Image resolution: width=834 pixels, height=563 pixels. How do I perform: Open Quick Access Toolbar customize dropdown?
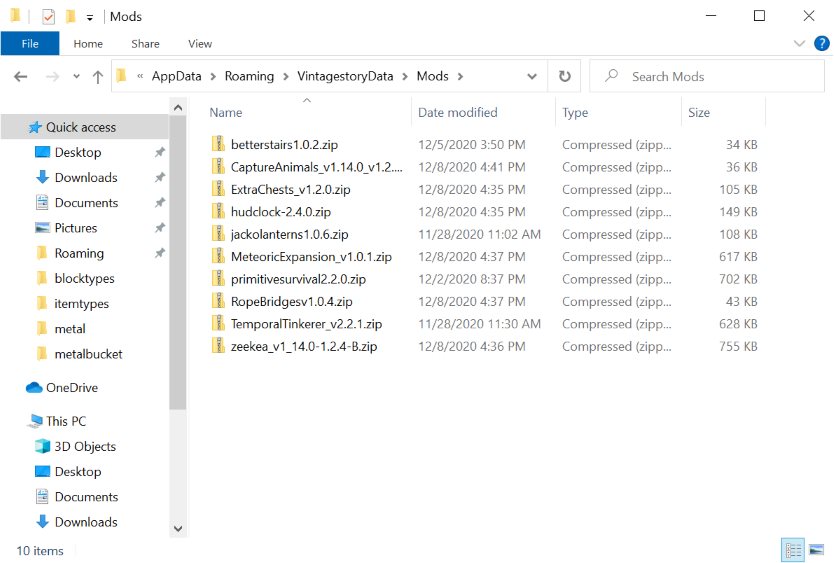click(90, 17)
